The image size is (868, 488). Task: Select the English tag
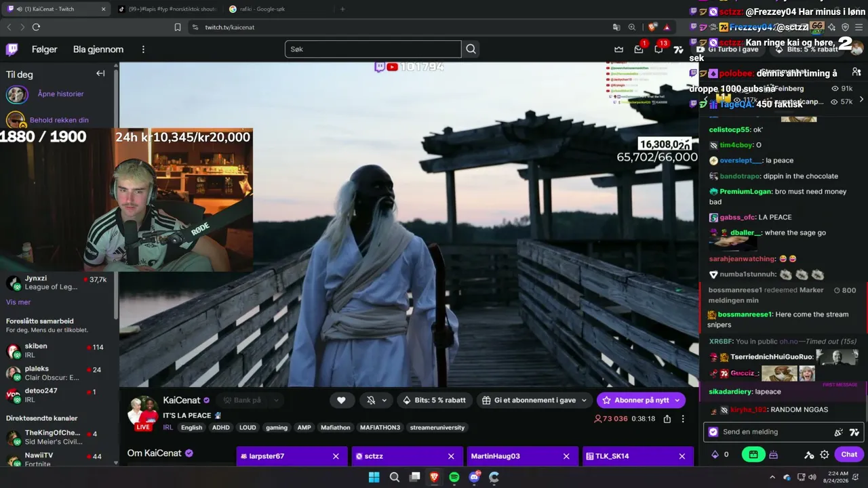(x=191, y=428)
